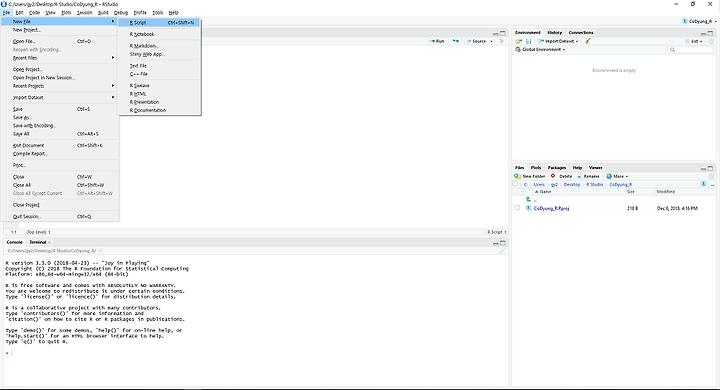The height and width of the screenshot is (390, 720).
Task: Choose R Script from the New File submenu
Action: coord(159,23)
